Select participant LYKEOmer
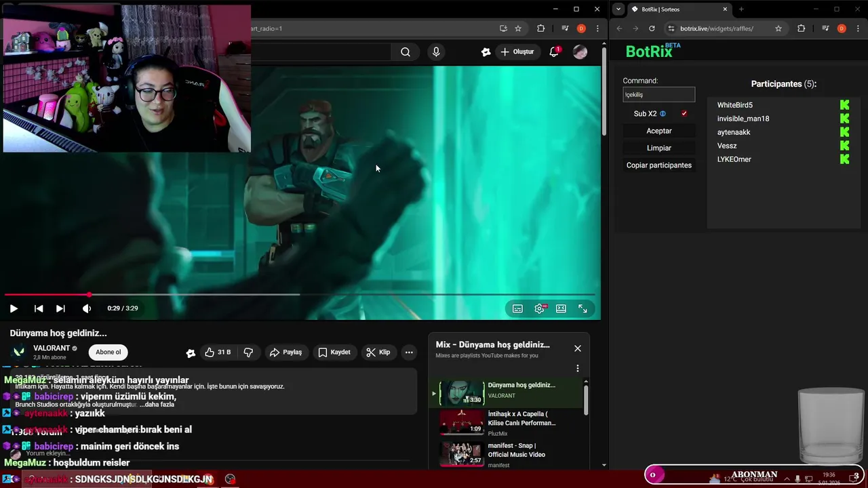Screen dimensions: 868x488 pyautogui.click(x=734, y=159)
